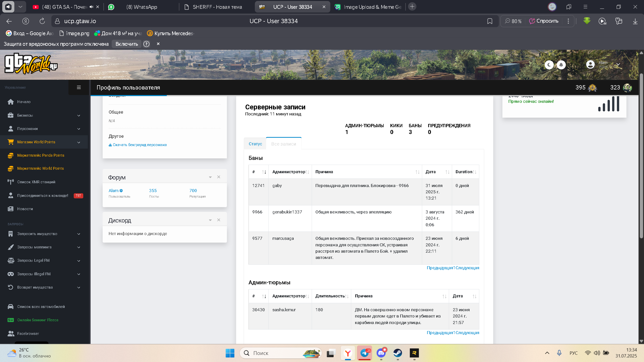Collapse the Форум panel arrow
Viewport: 644px width, 362px height.
coord(210,177)
